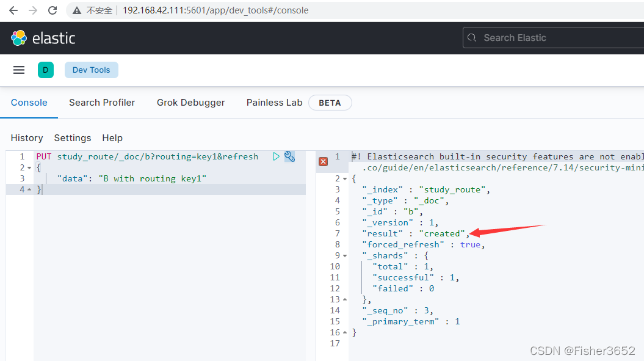Click the "failed" : 0 line

coord(403,289)
